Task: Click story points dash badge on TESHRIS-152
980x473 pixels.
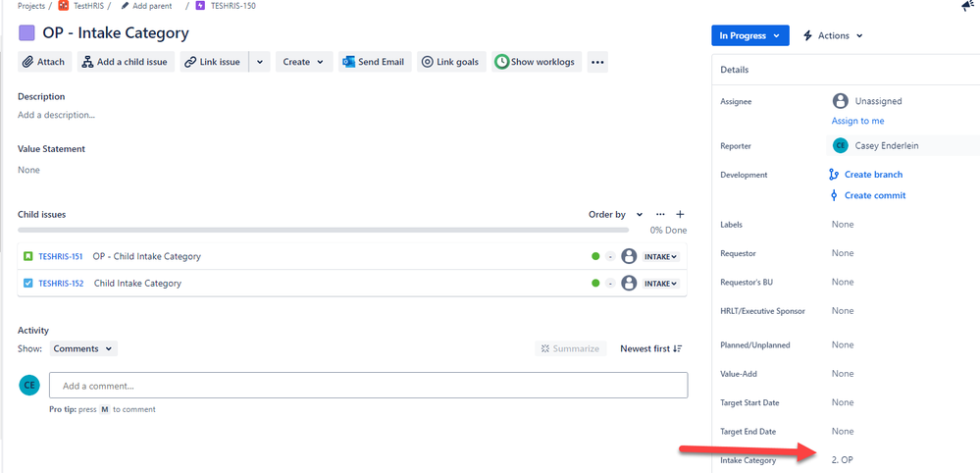Action: tap(610, 283)
